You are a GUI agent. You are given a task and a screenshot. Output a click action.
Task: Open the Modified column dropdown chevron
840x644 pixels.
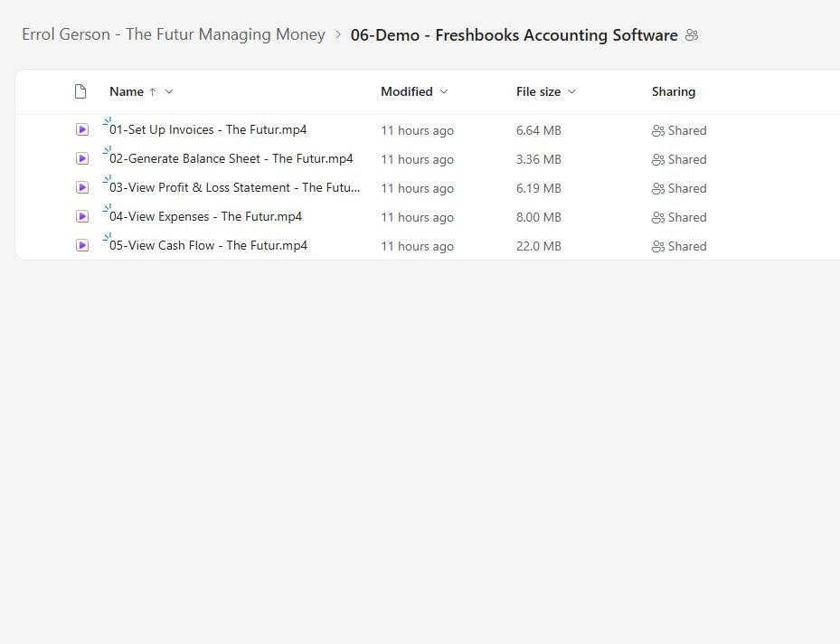coord(444,91)
